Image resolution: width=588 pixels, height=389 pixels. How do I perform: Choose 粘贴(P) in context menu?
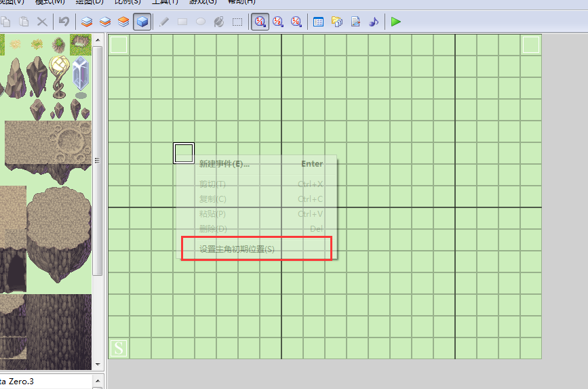(x=256, y=214)
